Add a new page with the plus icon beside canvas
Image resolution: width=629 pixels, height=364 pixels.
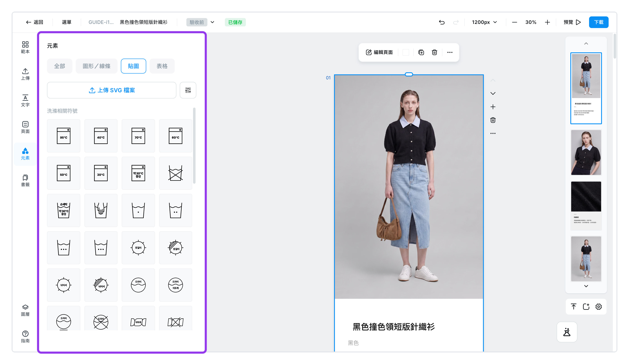coord(493,107)
